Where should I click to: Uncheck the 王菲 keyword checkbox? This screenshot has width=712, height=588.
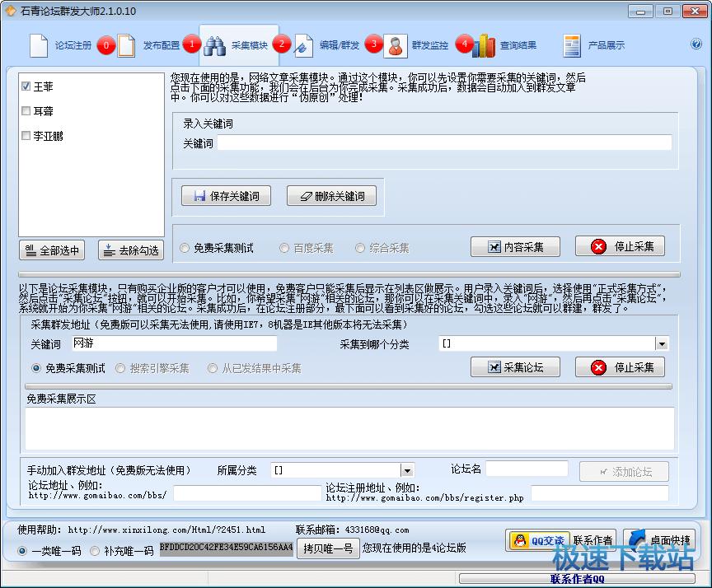coord(26,86)
